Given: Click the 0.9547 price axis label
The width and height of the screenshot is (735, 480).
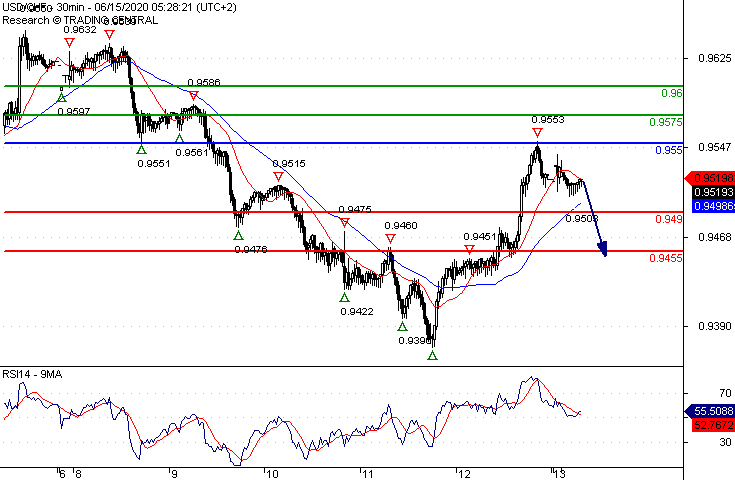Looking at the screenshot, I should click(715, 147).
